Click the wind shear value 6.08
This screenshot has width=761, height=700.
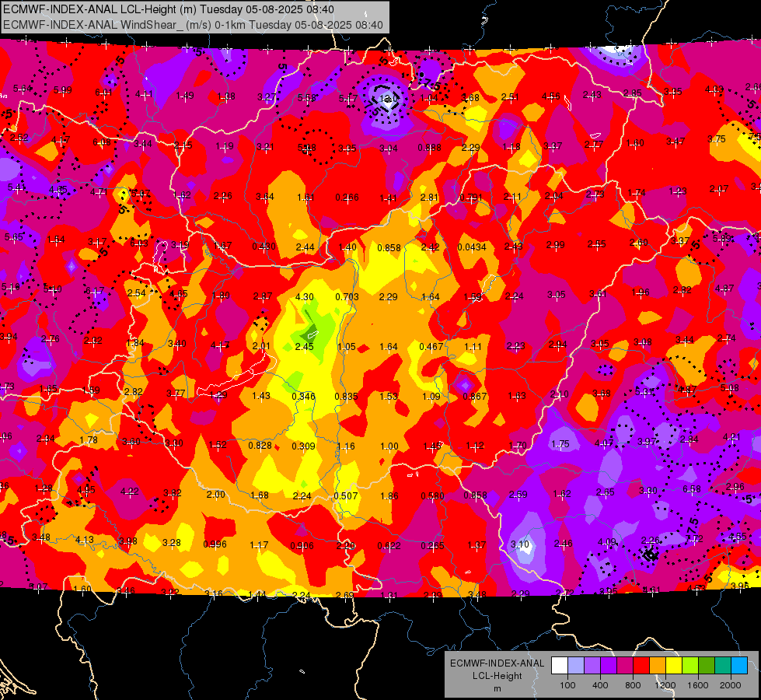(102, 142)
